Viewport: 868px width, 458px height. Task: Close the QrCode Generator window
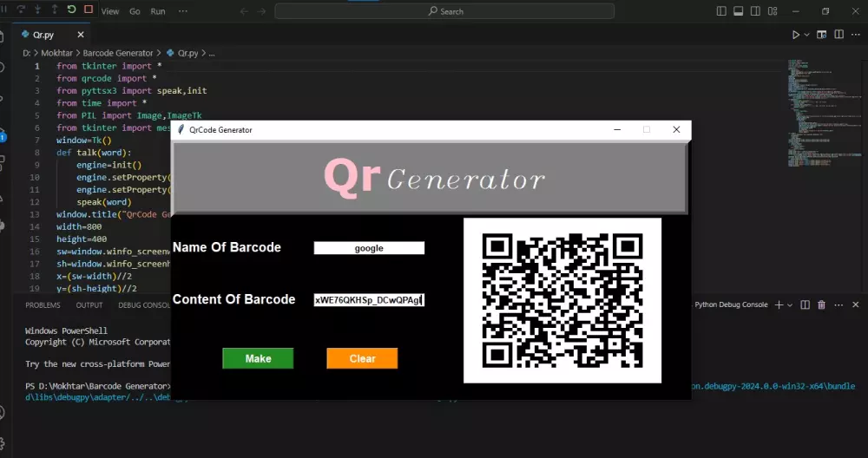676,129
